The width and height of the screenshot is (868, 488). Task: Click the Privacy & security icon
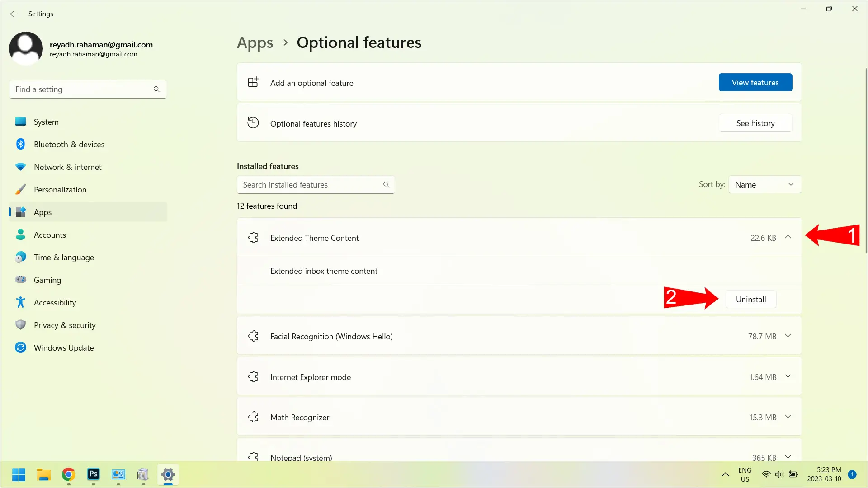point(20,325)
